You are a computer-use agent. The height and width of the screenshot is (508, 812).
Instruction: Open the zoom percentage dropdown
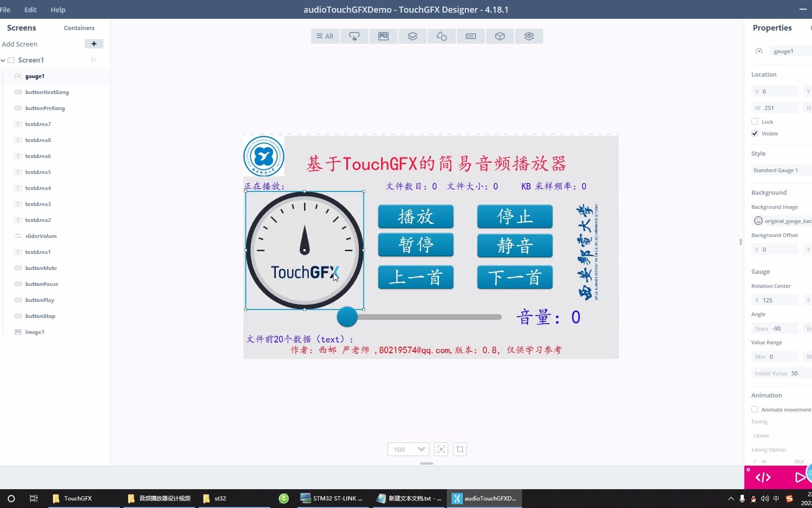coord(407,449)
